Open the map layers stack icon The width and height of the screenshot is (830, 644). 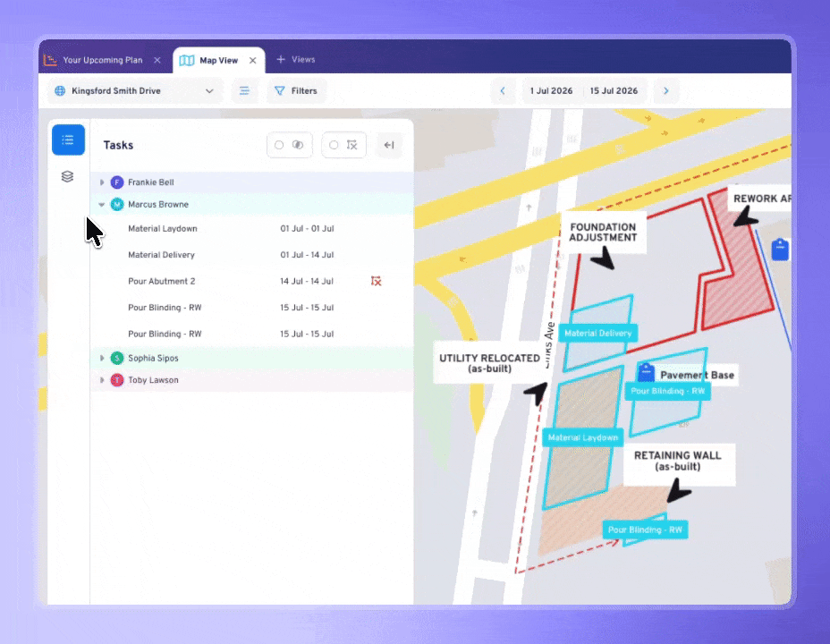pyautogui.click(x=67, y=176)
